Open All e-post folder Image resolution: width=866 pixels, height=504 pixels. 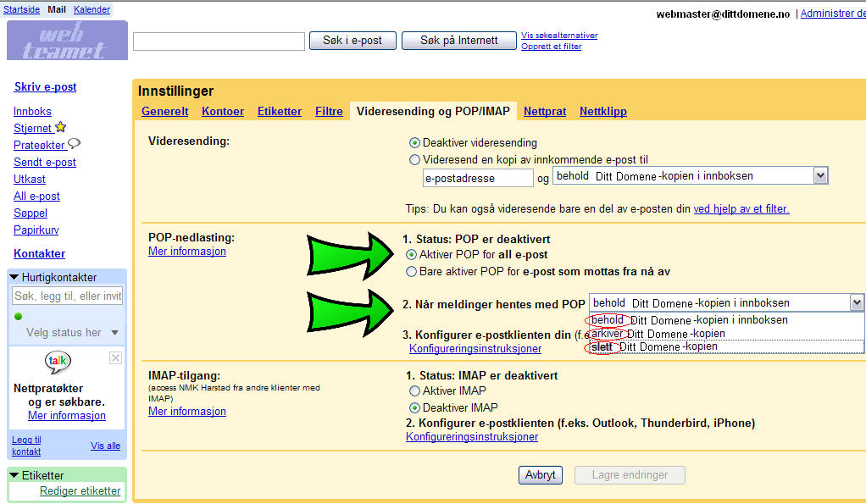click(x=36, y=196)
